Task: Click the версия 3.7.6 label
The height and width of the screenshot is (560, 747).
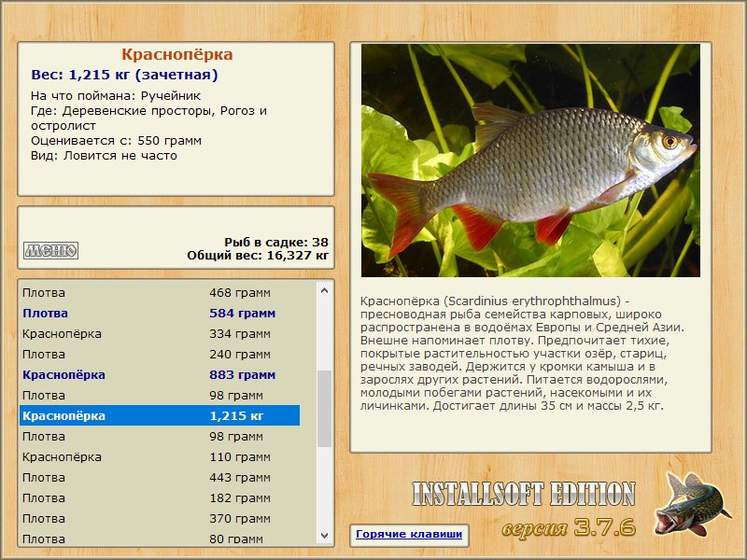Action: pos(570,527)
